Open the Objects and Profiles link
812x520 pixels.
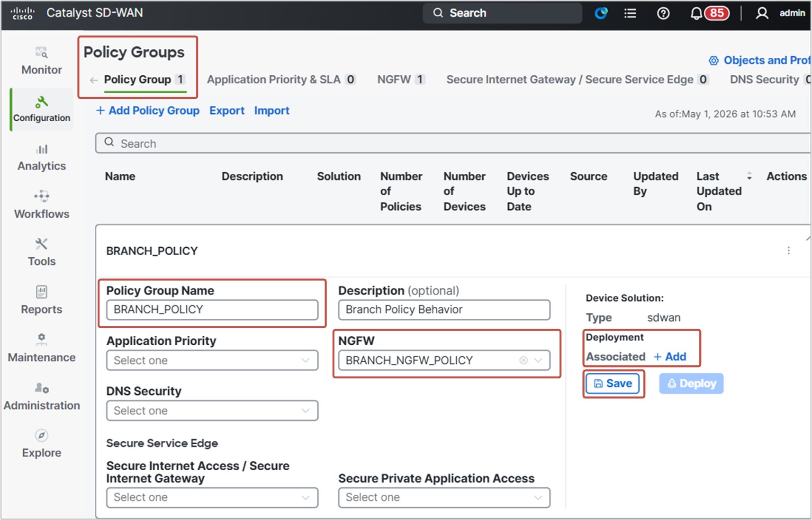pos(767,60)
